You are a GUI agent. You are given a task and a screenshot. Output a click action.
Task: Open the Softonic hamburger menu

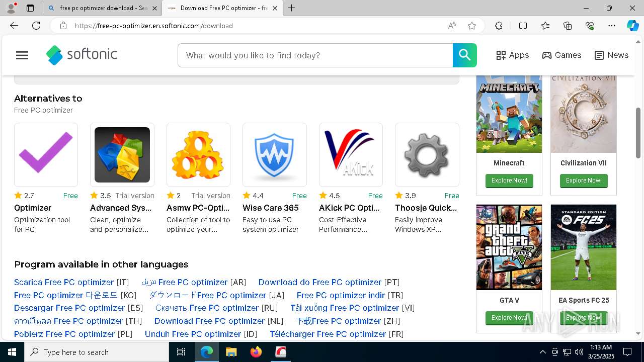(22, 55)
